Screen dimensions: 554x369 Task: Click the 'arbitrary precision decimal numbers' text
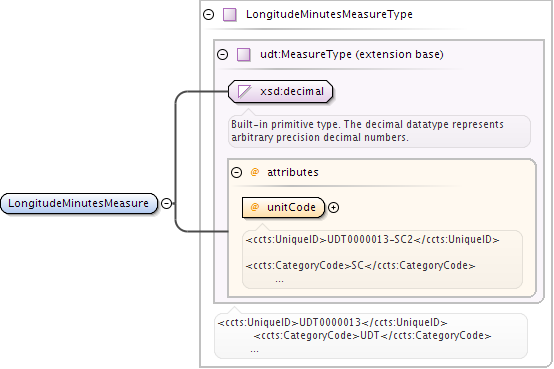tap(319, 137)
